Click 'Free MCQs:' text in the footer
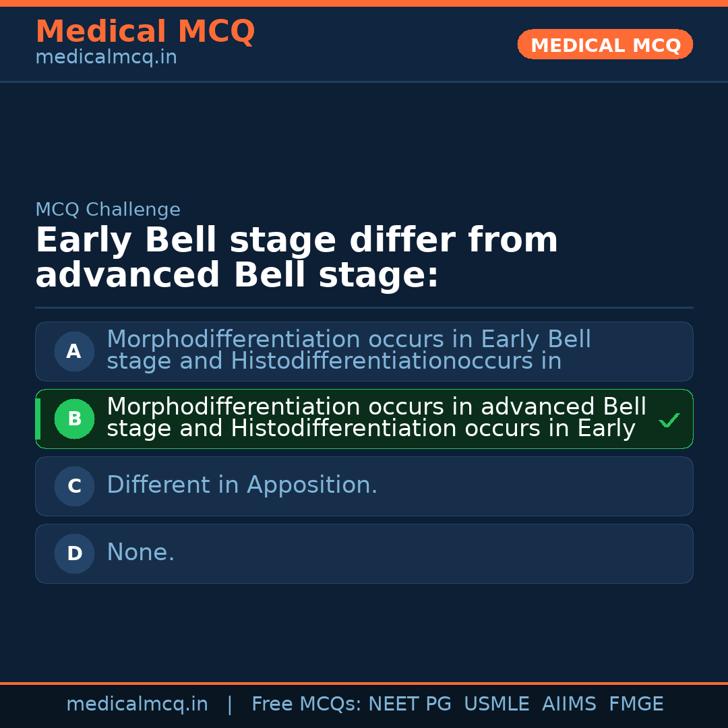 tap(307, 704)
